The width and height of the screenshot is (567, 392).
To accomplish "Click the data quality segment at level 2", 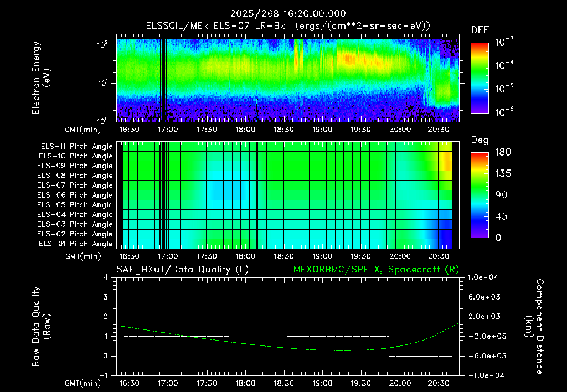I will coord(258,317).
